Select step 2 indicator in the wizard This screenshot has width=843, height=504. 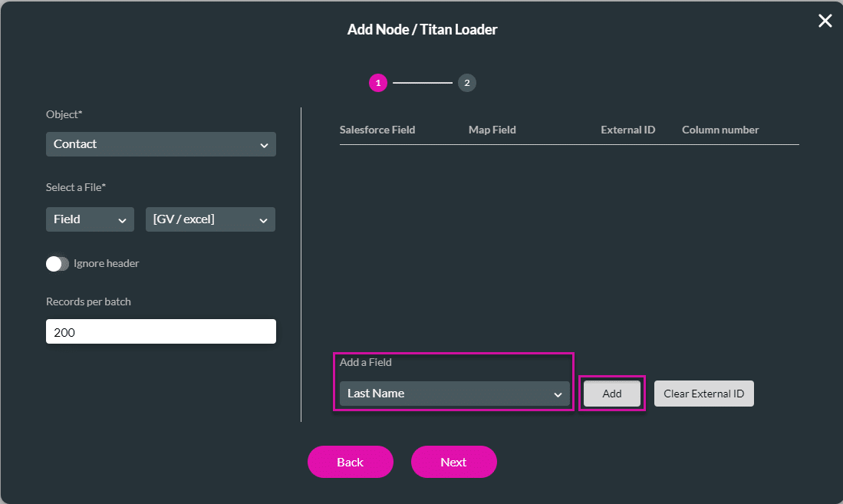467,83
